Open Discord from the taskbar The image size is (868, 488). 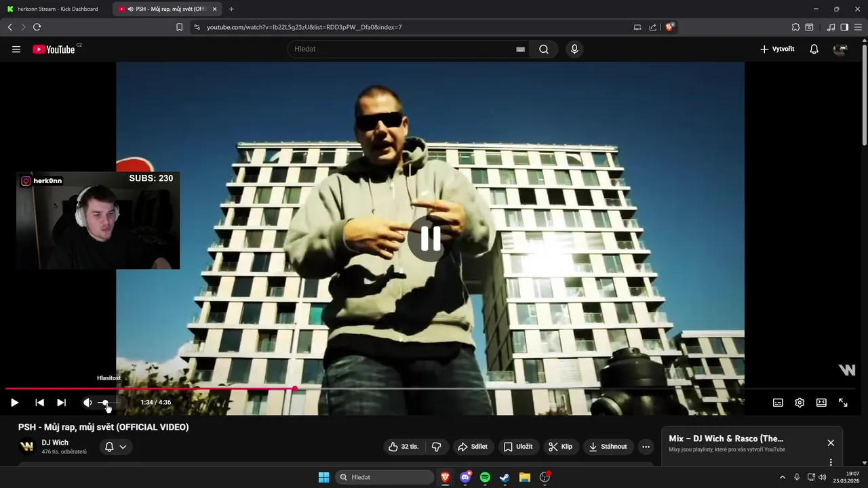[465, 477]
